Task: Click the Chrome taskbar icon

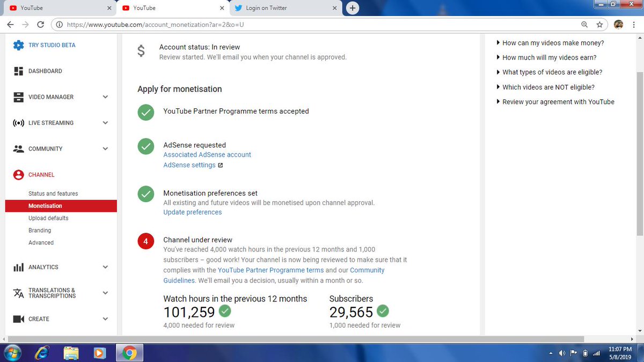Action: [x=129, y=353]
